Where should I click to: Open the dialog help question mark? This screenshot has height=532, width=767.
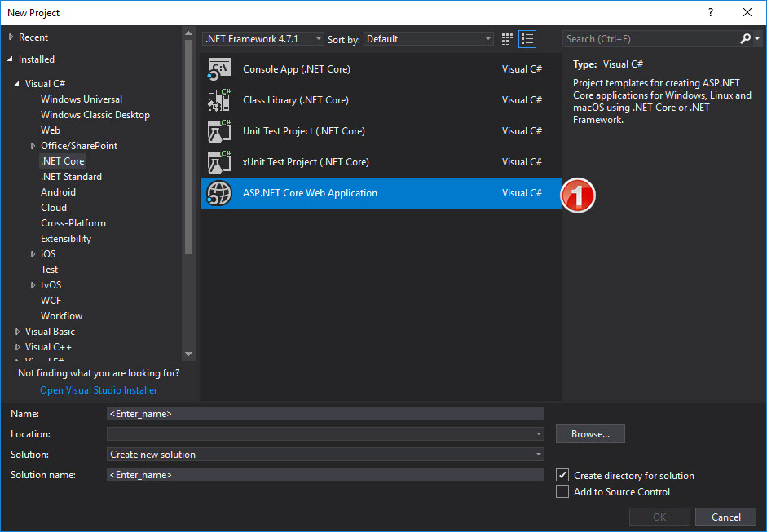[711, 13]
